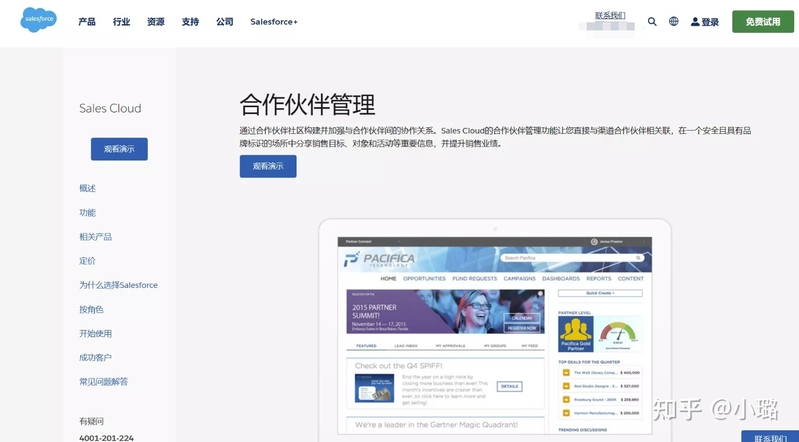
Task: Click the 登录 login link
Action: (705, 22)
